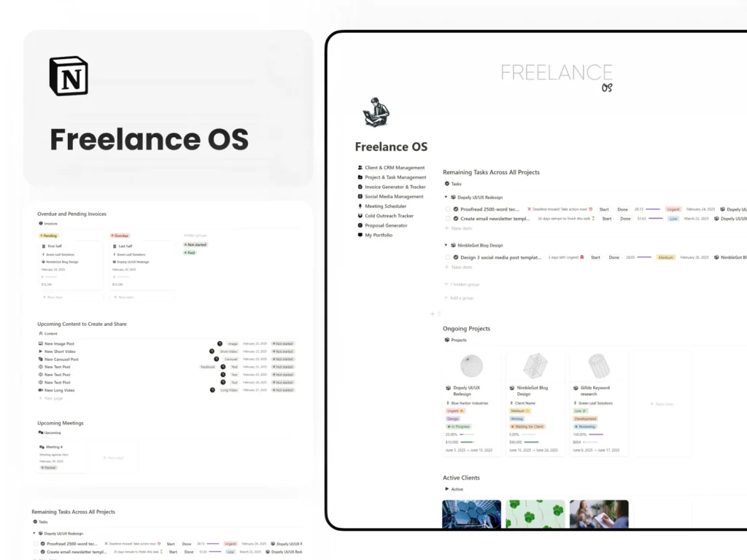Click the clover-pattern active client thumbnail
The image size is (747, 560).
click(535, 514)
